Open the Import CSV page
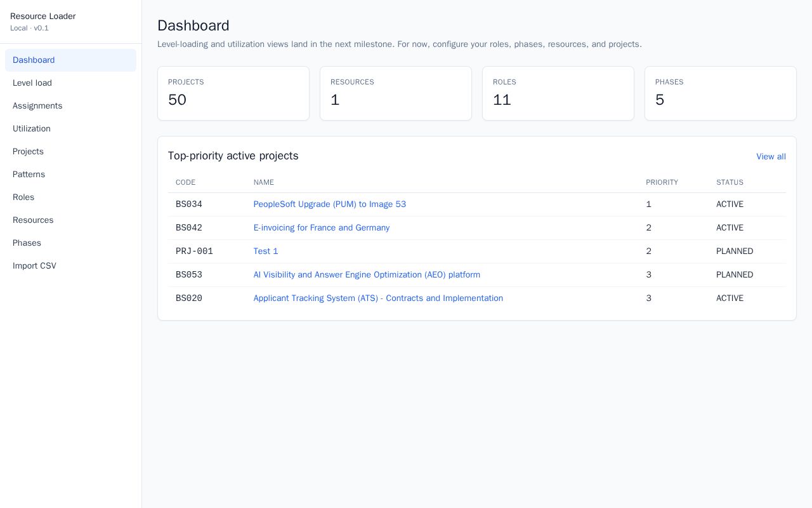 point(70,266)
